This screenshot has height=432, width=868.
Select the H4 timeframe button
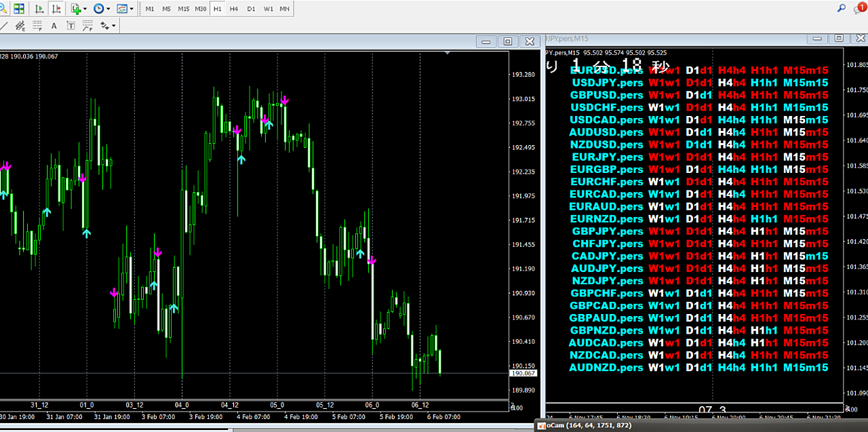click(234, 9)
